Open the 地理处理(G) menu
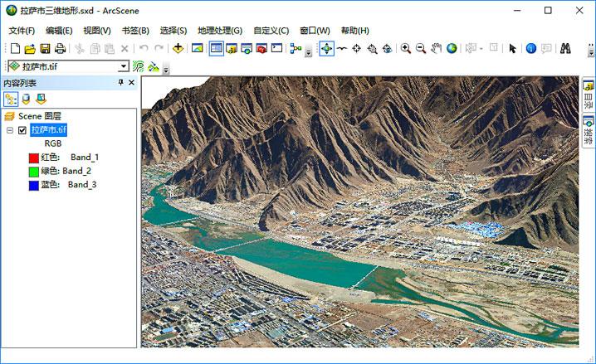This screenshot has height=364, width=596. [220, 31]
